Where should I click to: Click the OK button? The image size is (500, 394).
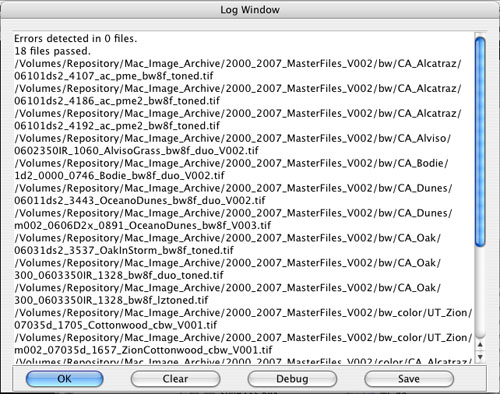pyautogui.click(x=64, y=379)
